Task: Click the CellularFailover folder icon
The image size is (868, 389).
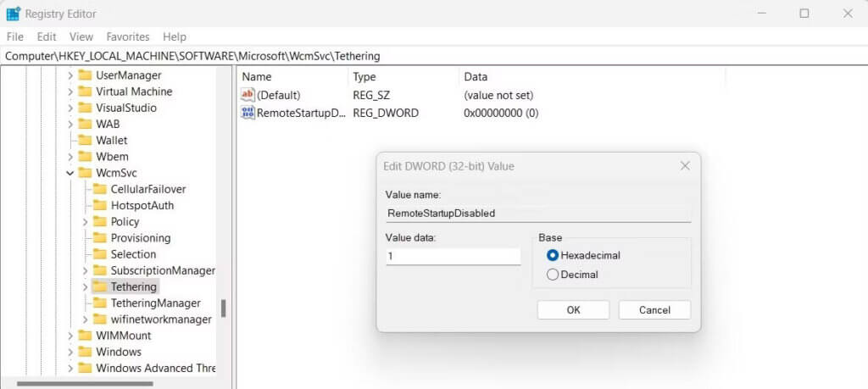Action: 100,189
